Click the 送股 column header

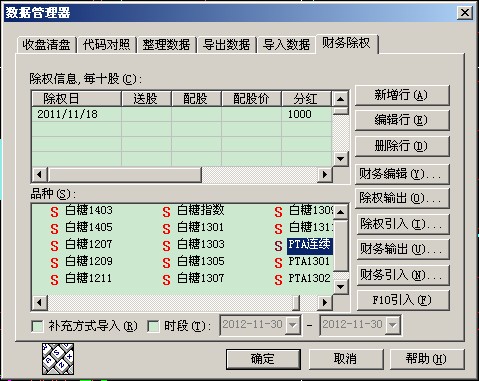coord(146,99)
